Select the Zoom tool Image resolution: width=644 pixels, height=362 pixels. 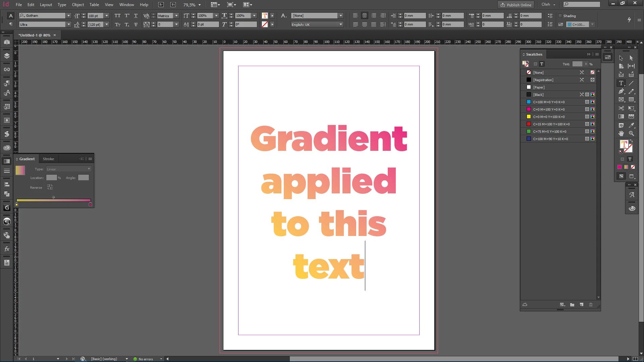(631, 133)
